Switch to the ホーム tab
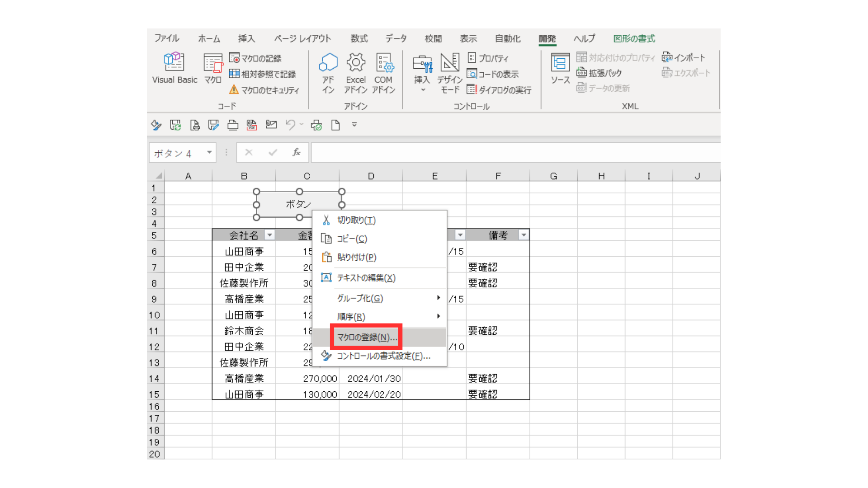The image size is (868, 488). tap(209, 38)
